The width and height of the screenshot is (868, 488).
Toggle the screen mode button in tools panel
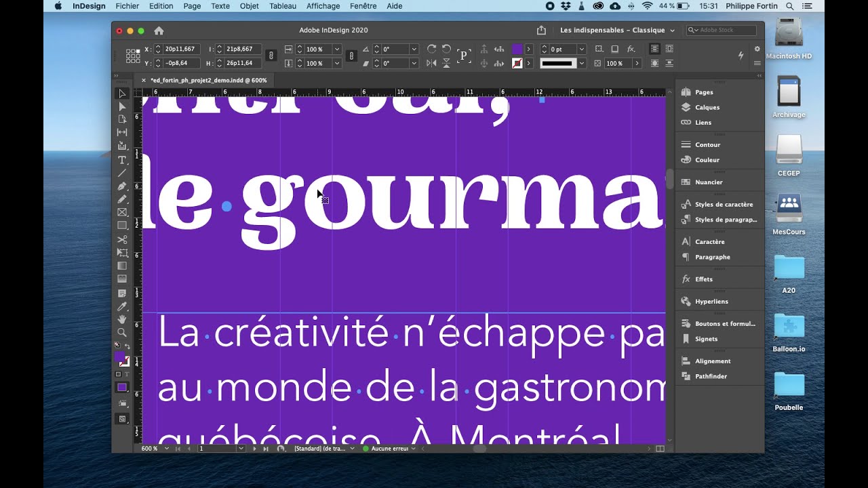click(122, 419)
